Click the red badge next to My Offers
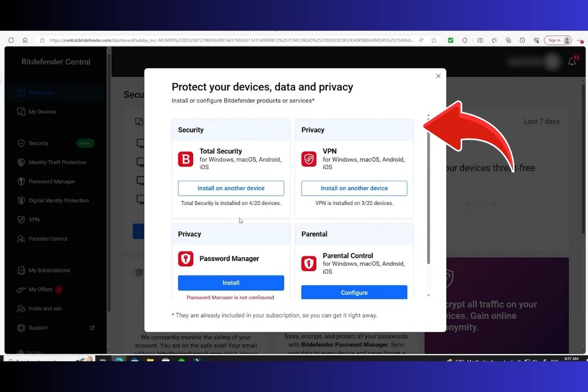 click(x=59, y=290)
